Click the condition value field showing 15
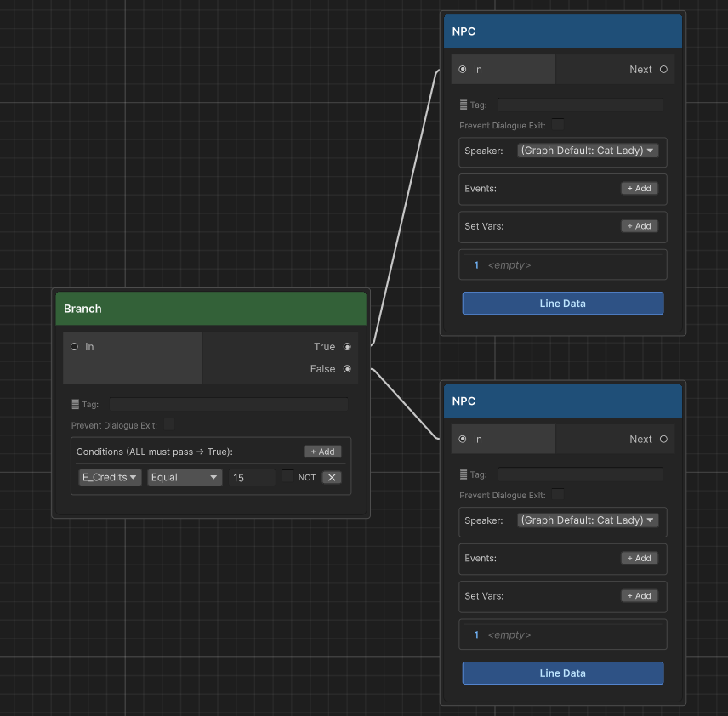 tap(252, 477)
